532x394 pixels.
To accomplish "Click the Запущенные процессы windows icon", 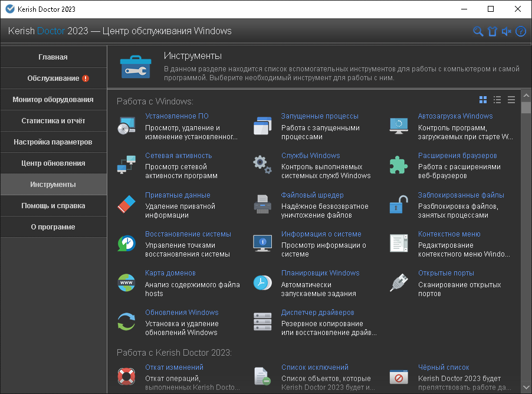I will tap(262, 126).
